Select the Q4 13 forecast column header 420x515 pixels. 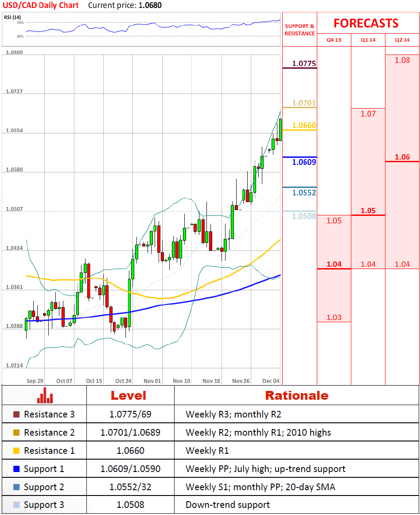point(334,40)
